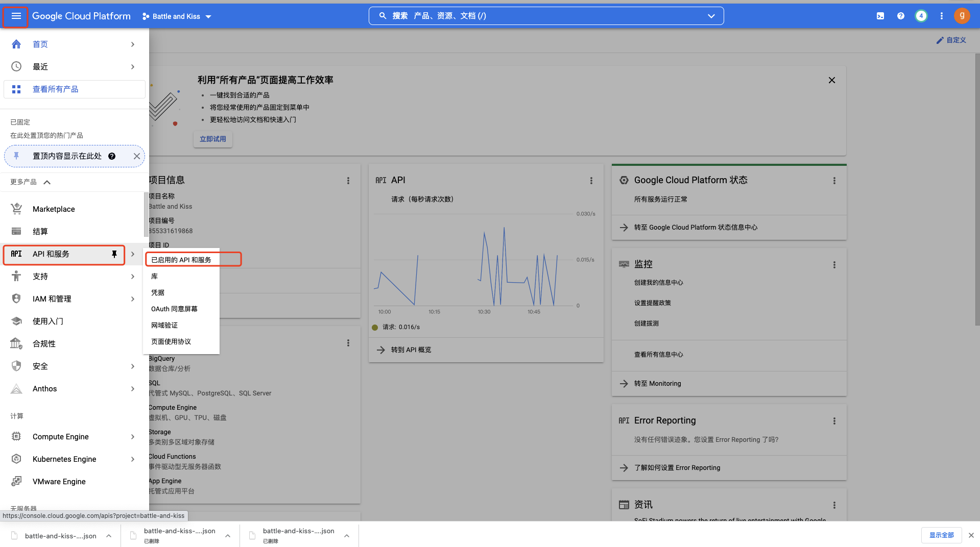Click the Kubernetes Engine hexagon icon
Viewport: 980px width, 547px height.
coord(16,459)
